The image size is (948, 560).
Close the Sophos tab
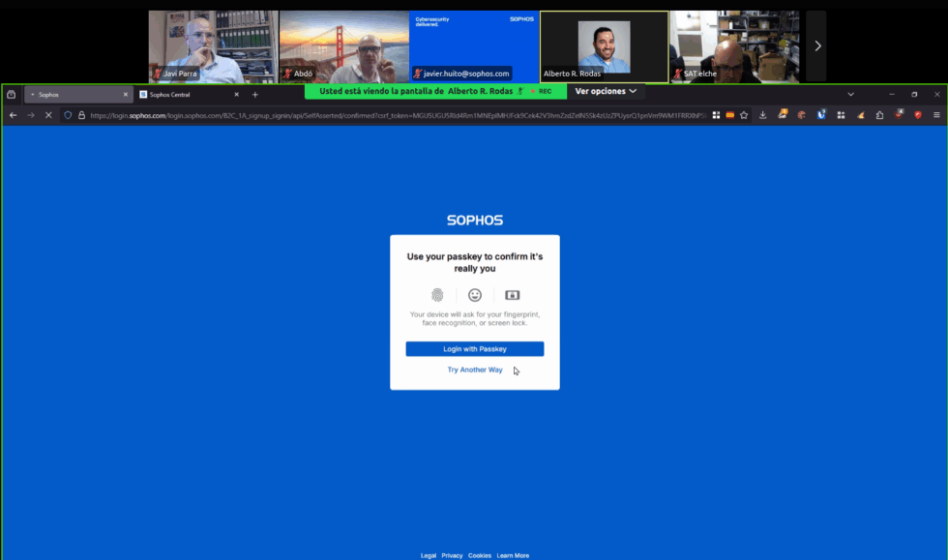(x=126, y=95)
